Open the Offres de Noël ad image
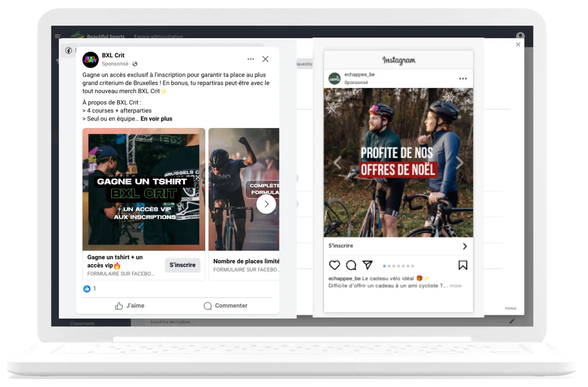This screenshot has height=387, width=588. click(398, 162)
